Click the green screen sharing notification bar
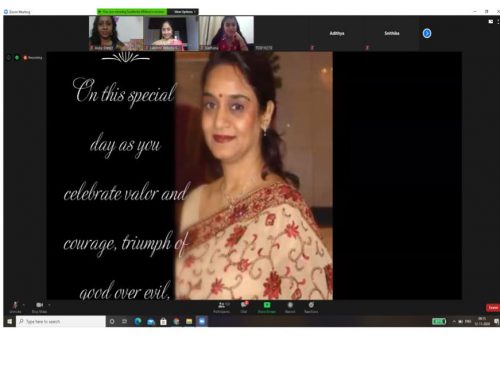500x383 pixels. pyautogui.click(x=132, y=12)
